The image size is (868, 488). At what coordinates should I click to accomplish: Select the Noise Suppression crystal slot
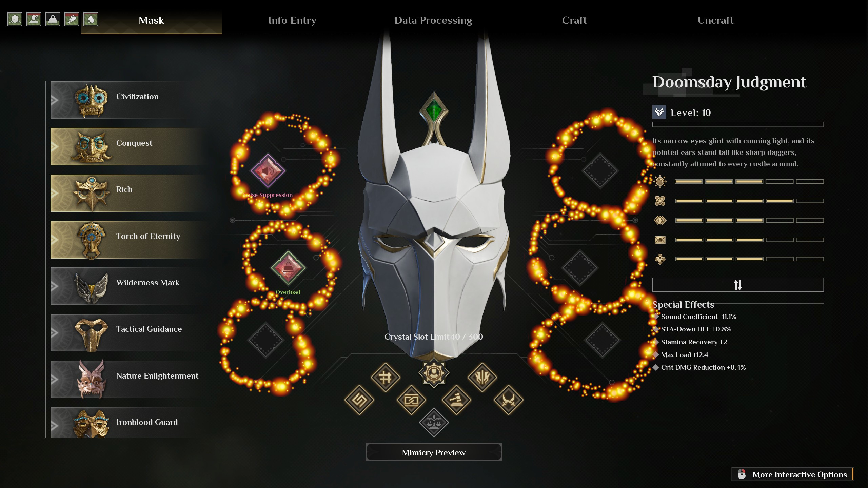point(268,171)
